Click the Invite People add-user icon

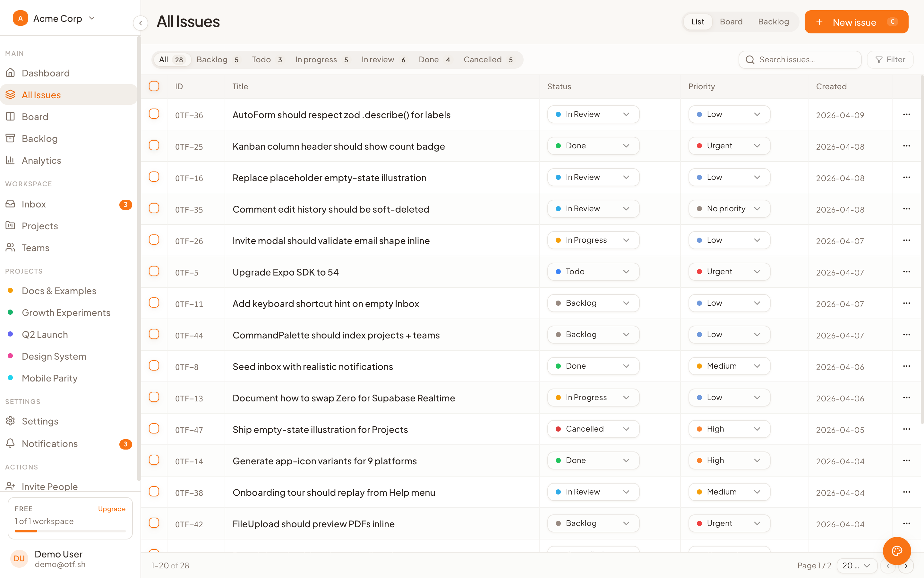click(x=10, y=486)
